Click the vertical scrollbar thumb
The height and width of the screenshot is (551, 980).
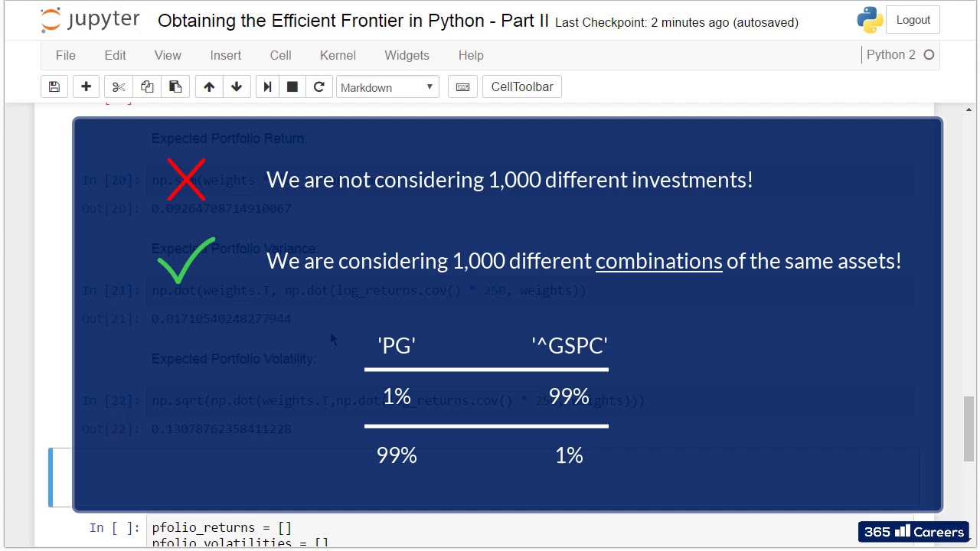point(969,429)
